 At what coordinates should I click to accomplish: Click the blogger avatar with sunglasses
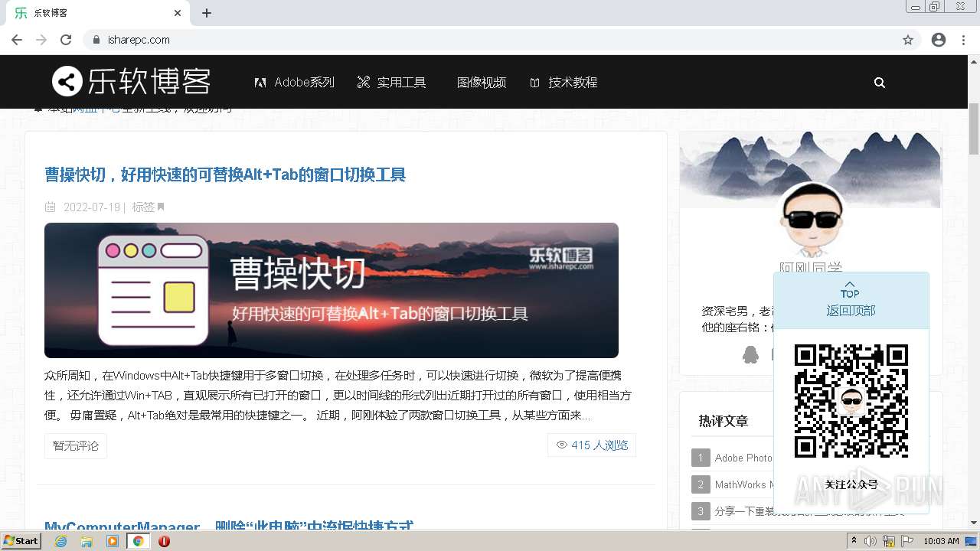click(x=811, y=220)
